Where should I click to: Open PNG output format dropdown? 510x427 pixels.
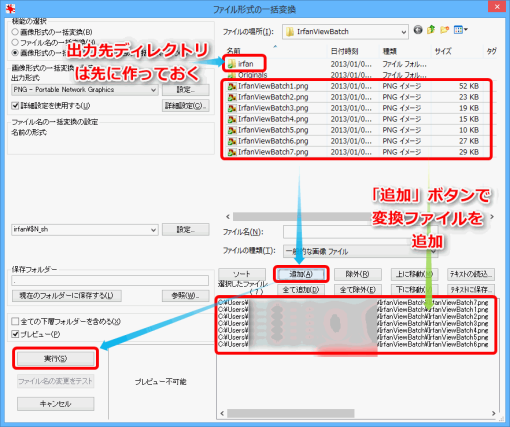pyautogui.click(x=84, y=90)
